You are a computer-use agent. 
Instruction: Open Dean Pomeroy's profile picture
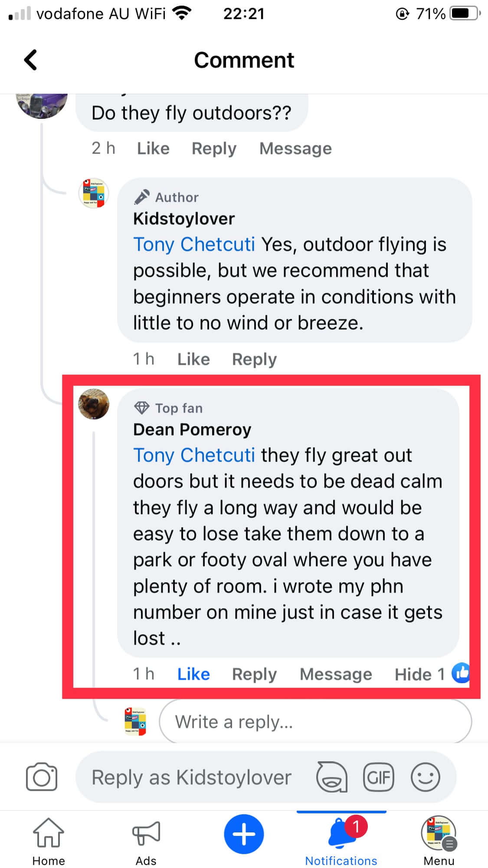pos(94,404)
